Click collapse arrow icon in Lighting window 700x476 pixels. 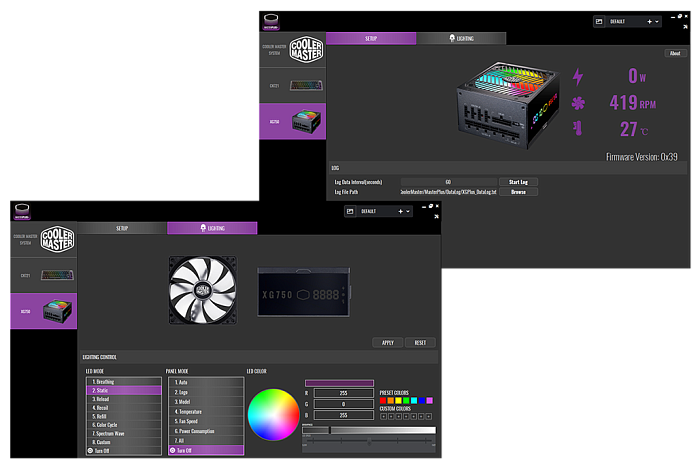pyautogui.click(x=437, y=217)
